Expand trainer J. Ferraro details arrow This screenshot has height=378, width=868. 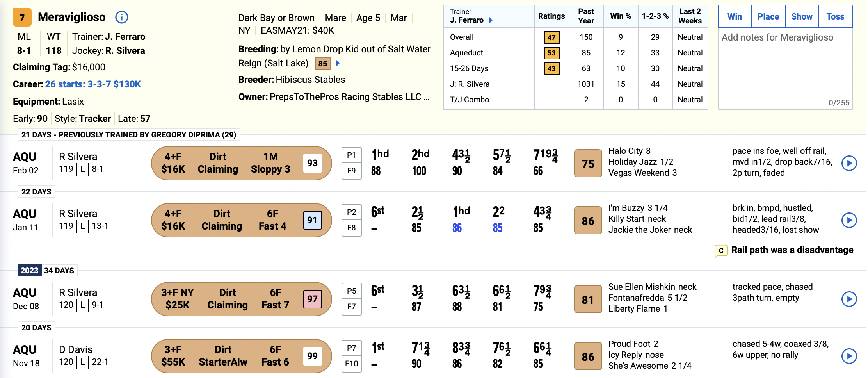coord(491,20)
